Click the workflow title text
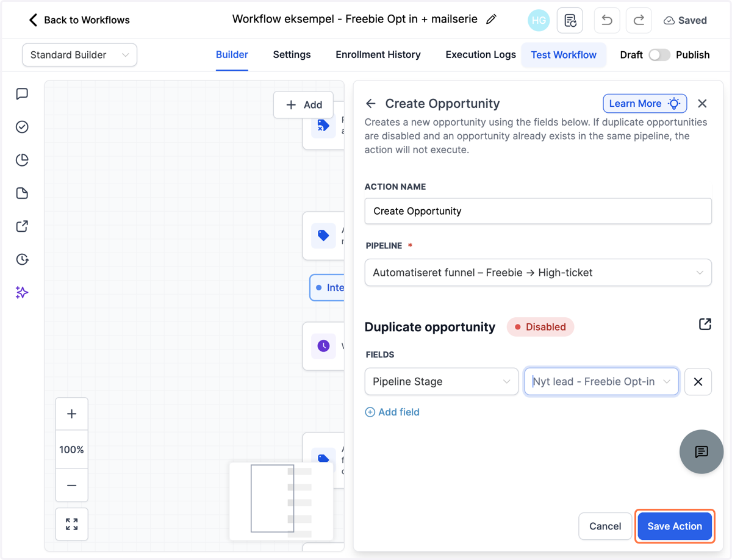This screenshot has width=732, height=560. pos(355,19)
